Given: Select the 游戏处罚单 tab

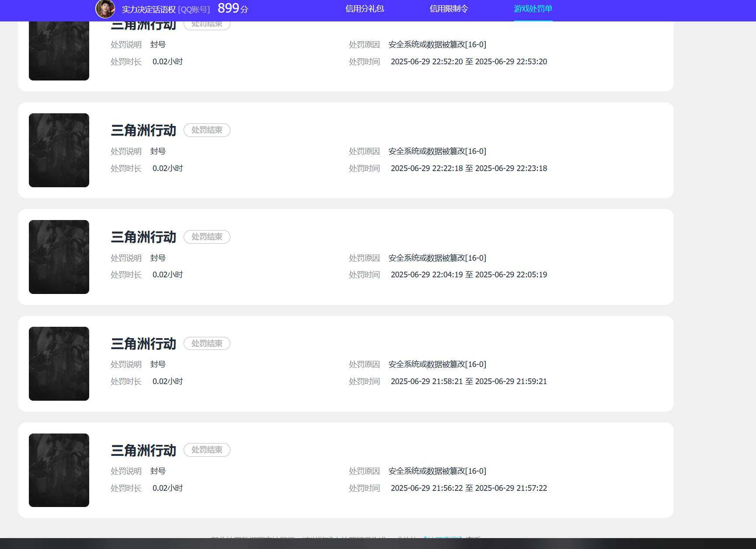Looking at the screenshot, I should (533, 9).
